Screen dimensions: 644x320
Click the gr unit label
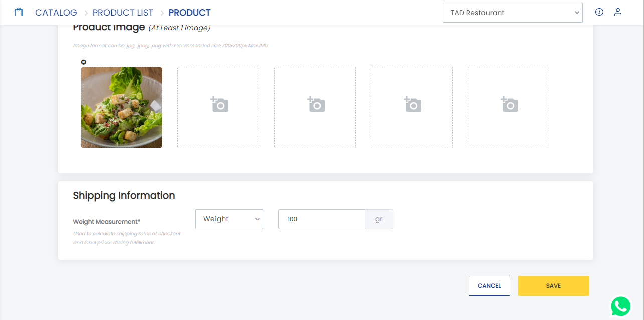[379, 219]
